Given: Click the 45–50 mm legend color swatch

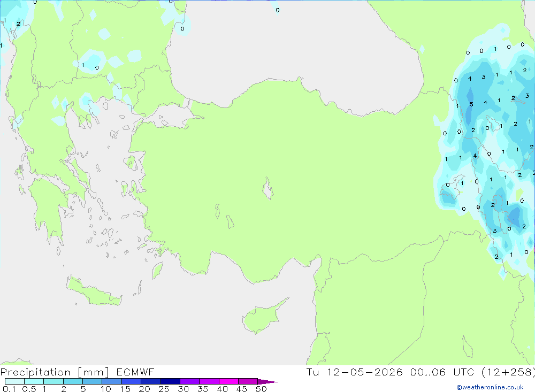Looking at the screenshot, I should [248, 381].
